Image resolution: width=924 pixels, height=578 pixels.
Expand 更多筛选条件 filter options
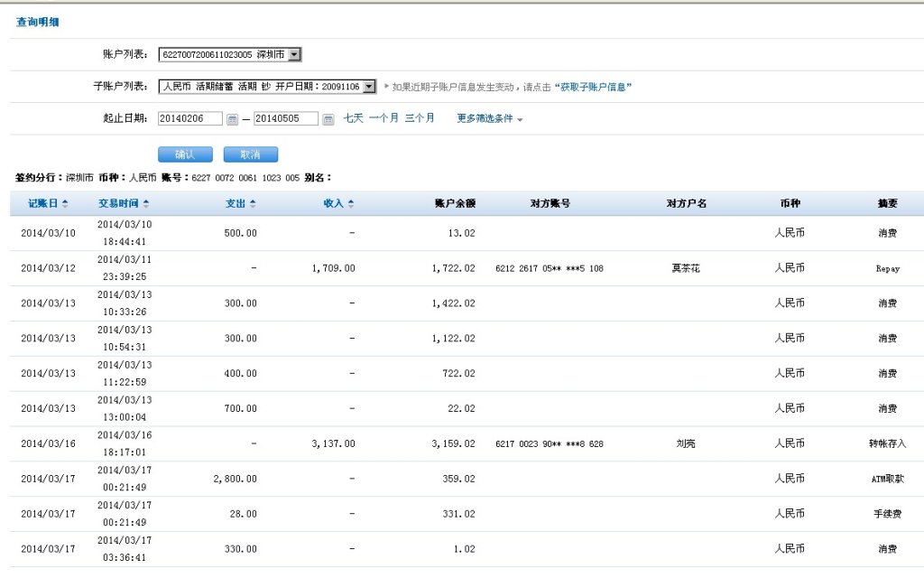[x=490, y=118]
